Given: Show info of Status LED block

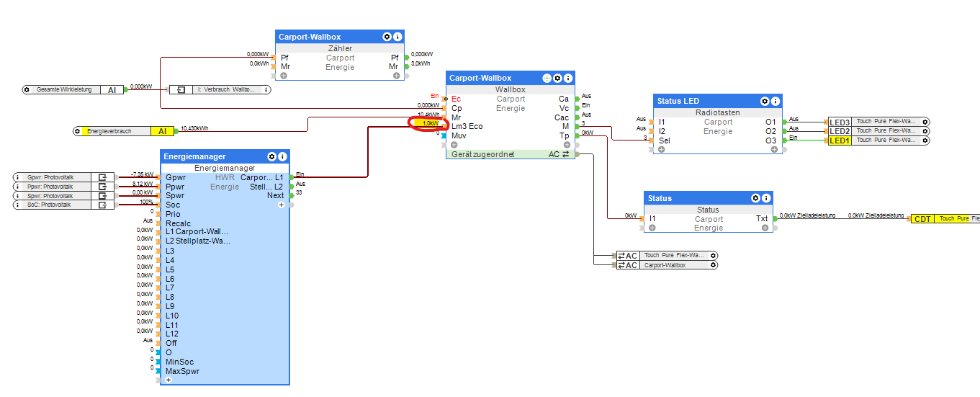Looking at the screenshot, I should point(776,101).
